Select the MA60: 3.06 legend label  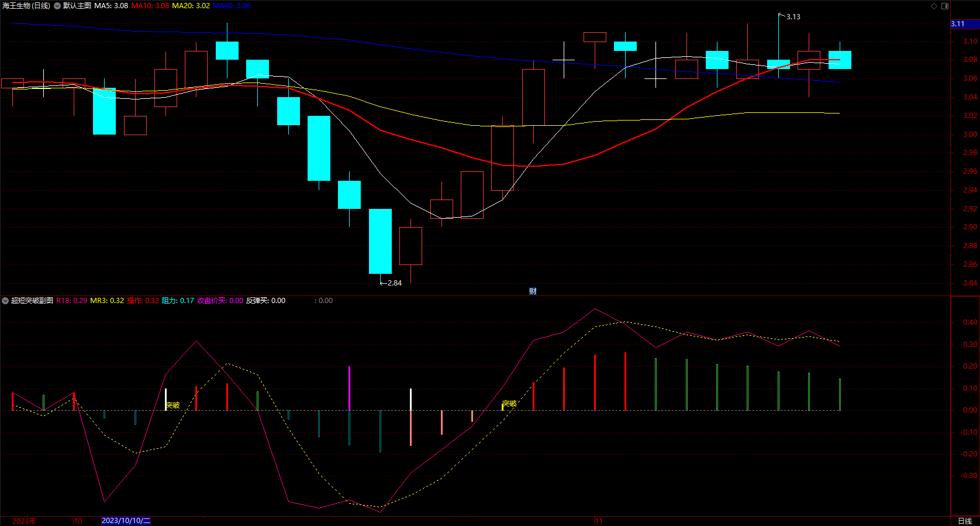(x=232, y=6)
